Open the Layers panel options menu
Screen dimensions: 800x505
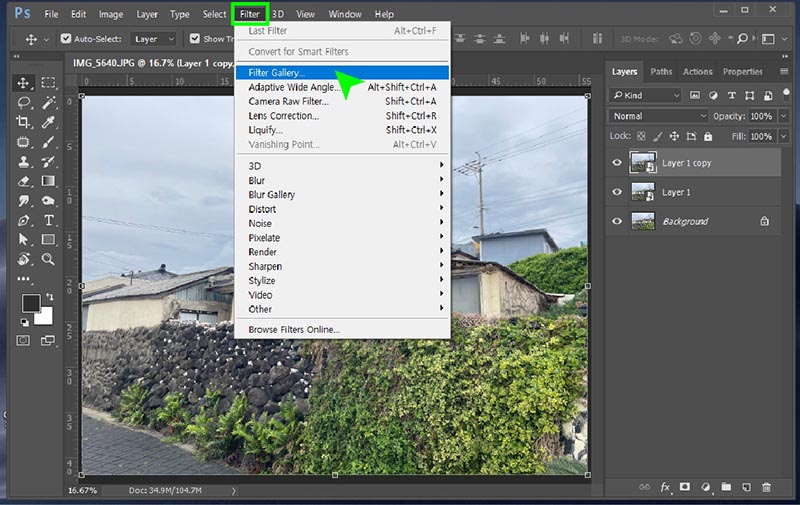click(x=784, y=71)
